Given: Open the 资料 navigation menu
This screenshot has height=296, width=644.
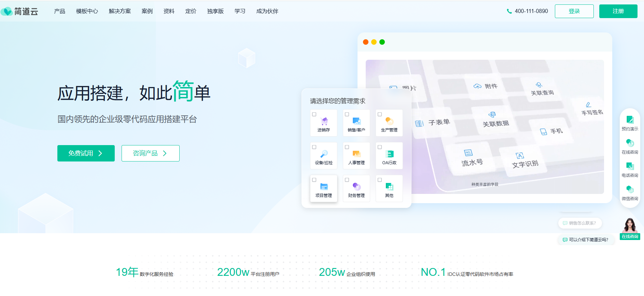Looking at the screenshot, I should pos(169,11).
